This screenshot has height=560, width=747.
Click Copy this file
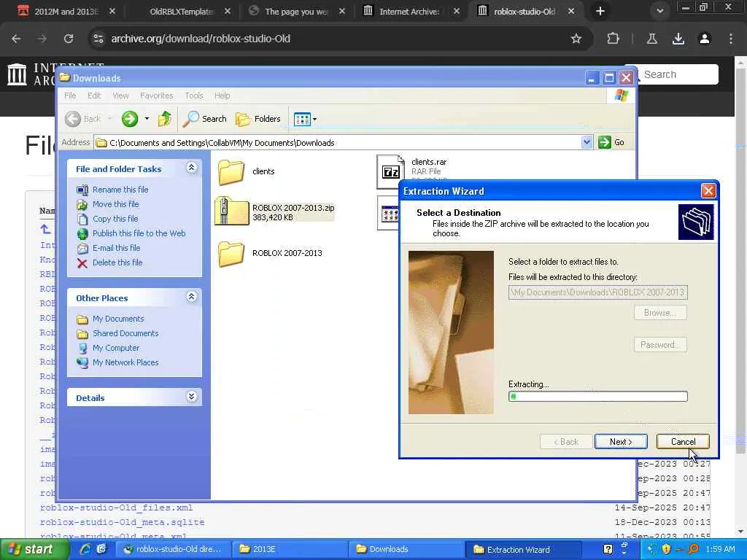pos(115,219)
